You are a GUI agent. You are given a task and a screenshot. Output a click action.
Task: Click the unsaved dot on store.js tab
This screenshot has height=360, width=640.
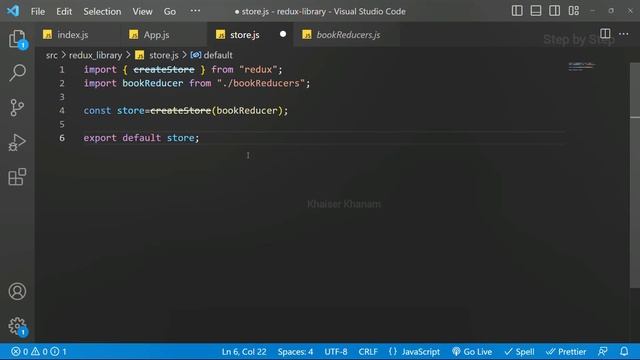tap(283, 34)
